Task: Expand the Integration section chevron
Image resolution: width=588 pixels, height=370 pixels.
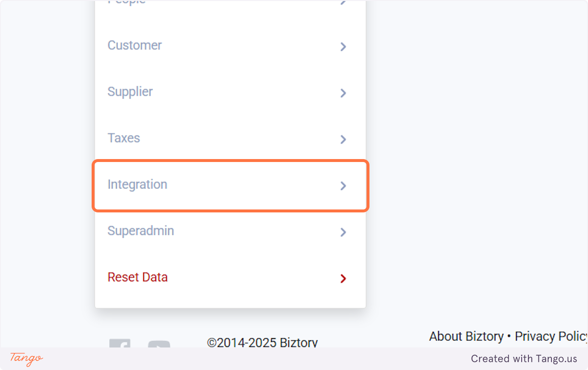Action: point(343,186)
